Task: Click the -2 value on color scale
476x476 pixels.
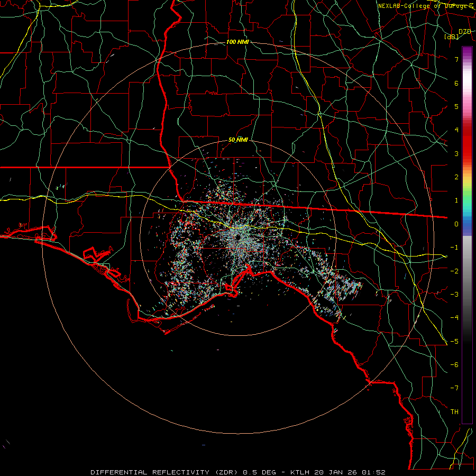Action: [x=454, y=271]
